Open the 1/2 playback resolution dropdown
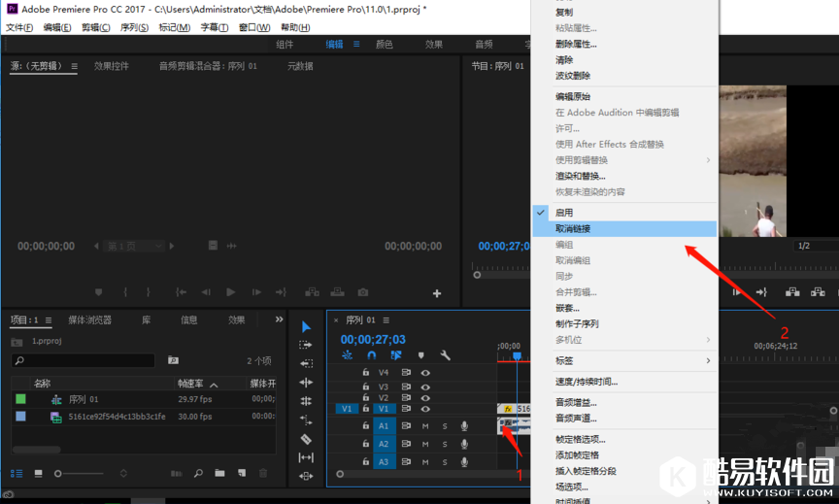 point(816,246)
